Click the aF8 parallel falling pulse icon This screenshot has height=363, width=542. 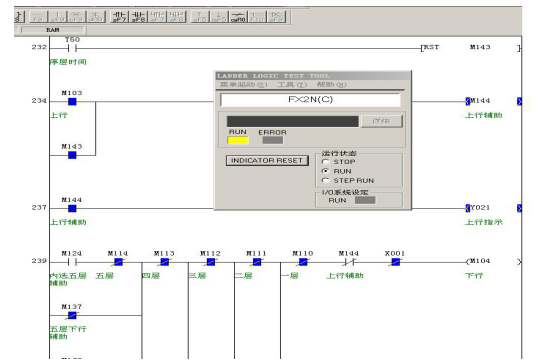point(176,16)
